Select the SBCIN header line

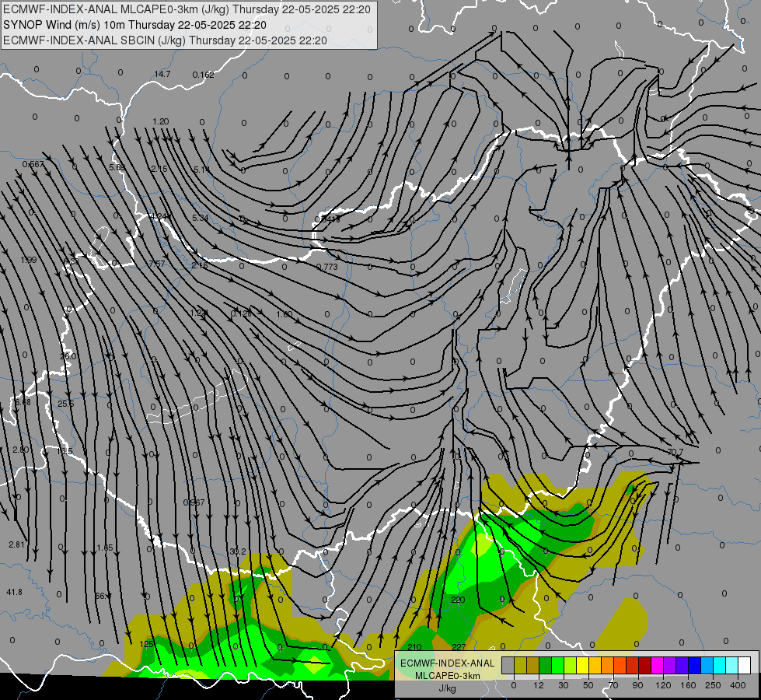[x=165, y=40]
